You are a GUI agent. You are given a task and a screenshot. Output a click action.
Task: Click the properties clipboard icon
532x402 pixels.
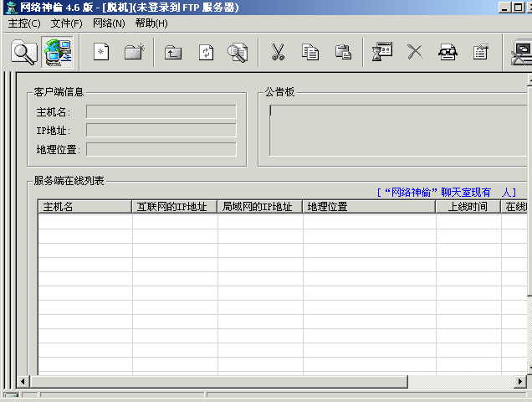[x=480, y=52]
